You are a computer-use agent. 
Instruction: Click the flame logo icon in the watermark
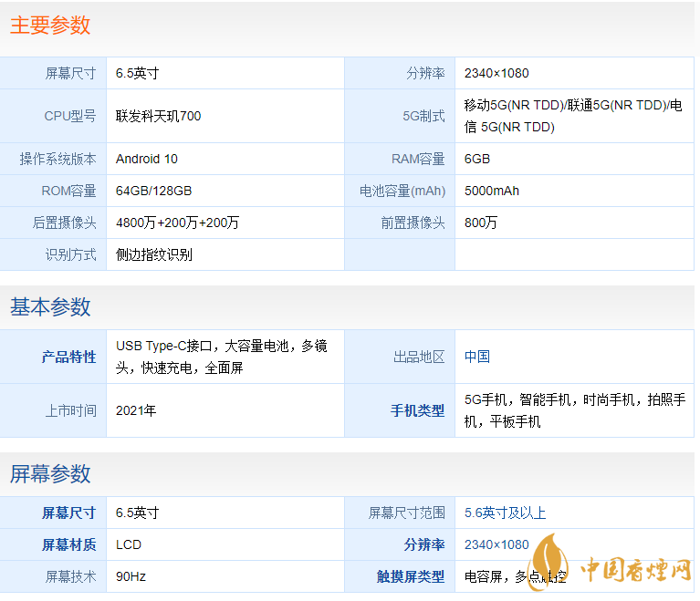point(554,562)
